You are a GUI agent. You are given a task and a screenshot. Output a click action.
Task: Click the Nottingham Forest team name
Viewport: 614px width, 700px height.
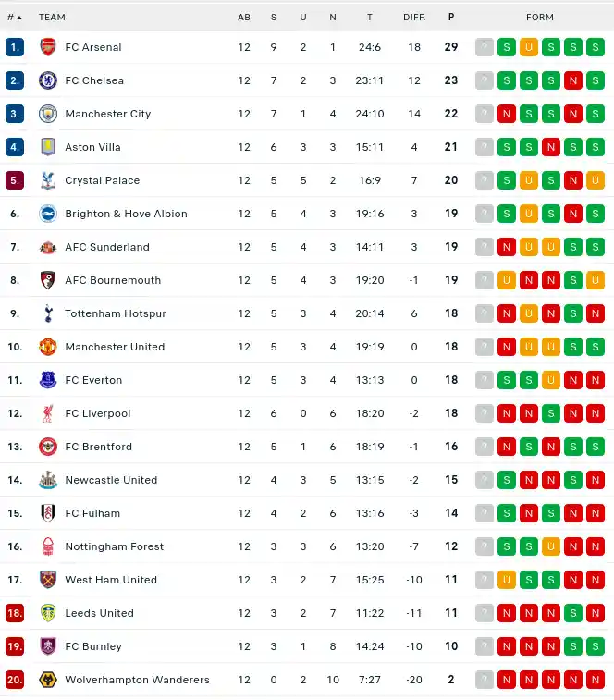[x=114, y=546]
